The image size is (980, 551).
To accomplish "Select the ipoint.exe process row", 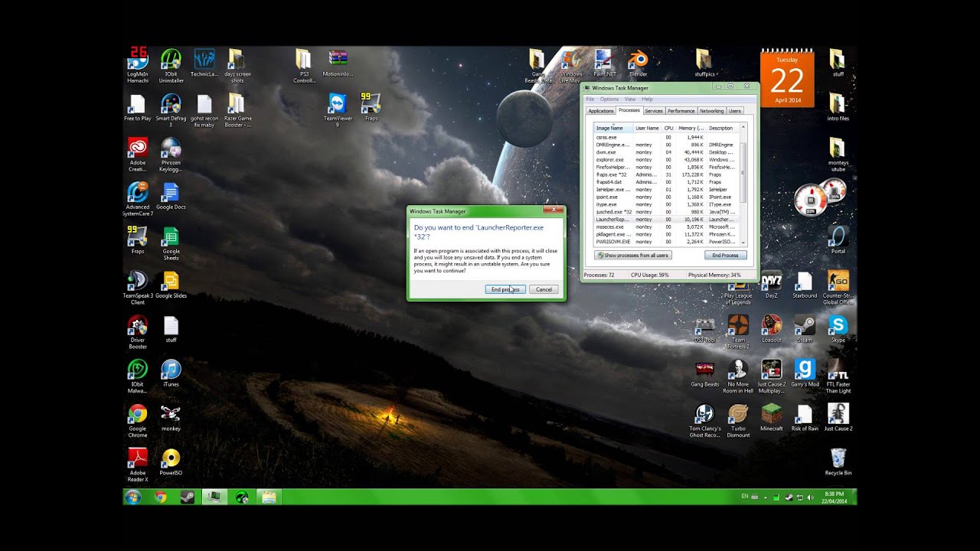I will [x=666, y=197].
